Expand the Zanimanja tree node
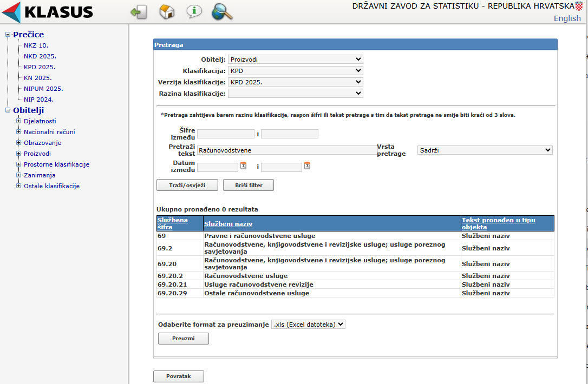 pyautogui.click(x=18, y=175)
